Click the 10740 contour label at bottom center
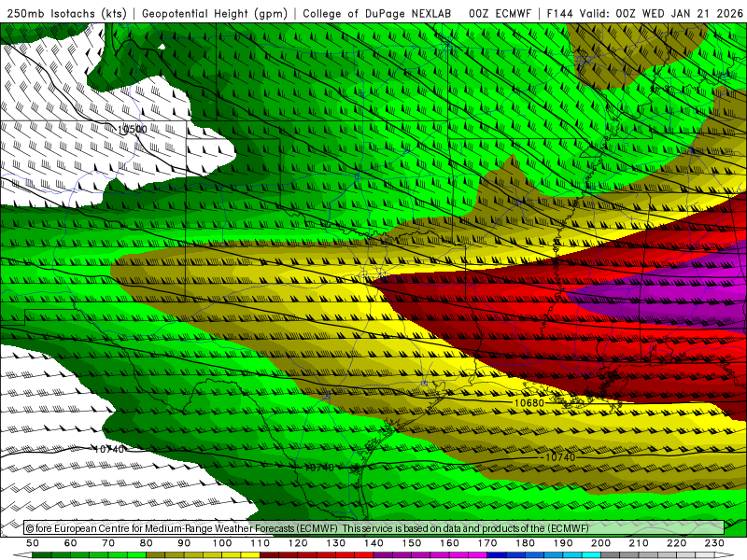This screenshot has width=747, height=560. [319, 468]
